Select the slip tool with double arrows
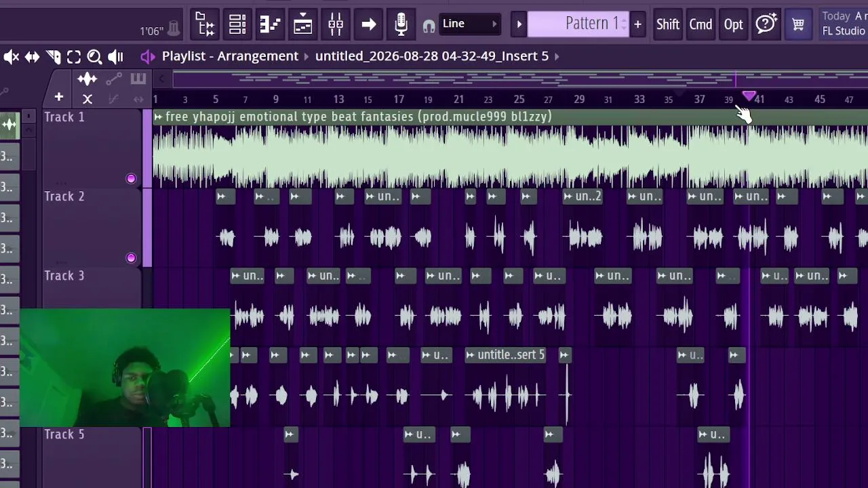The width and height of the screenshot is (868, 488). [x=32, y=57]
